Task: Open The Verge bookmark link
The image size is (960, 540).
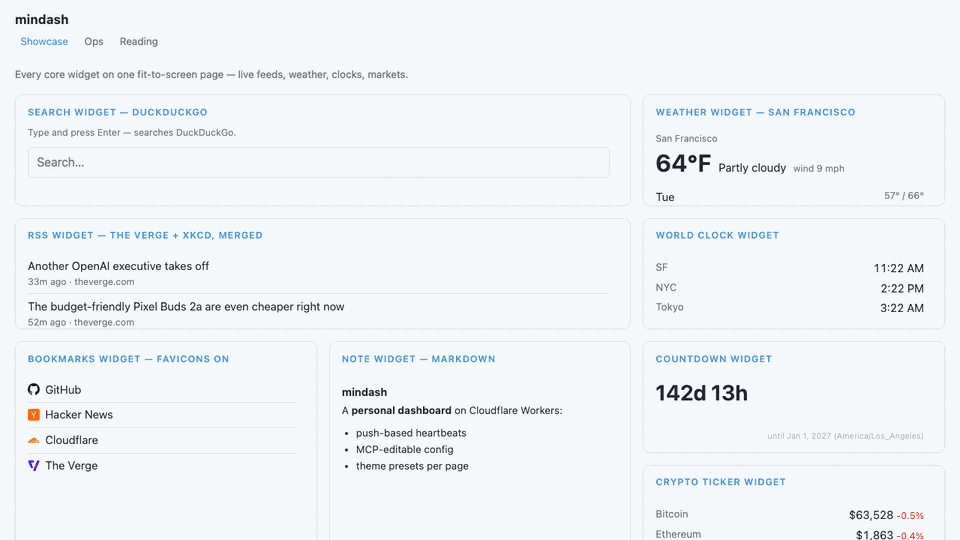Action: [x=71, y=465]
